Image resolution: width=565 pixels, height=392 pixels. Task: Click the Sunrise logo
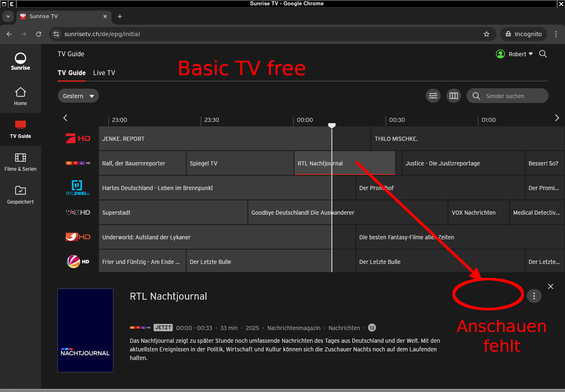pos(21,62)
